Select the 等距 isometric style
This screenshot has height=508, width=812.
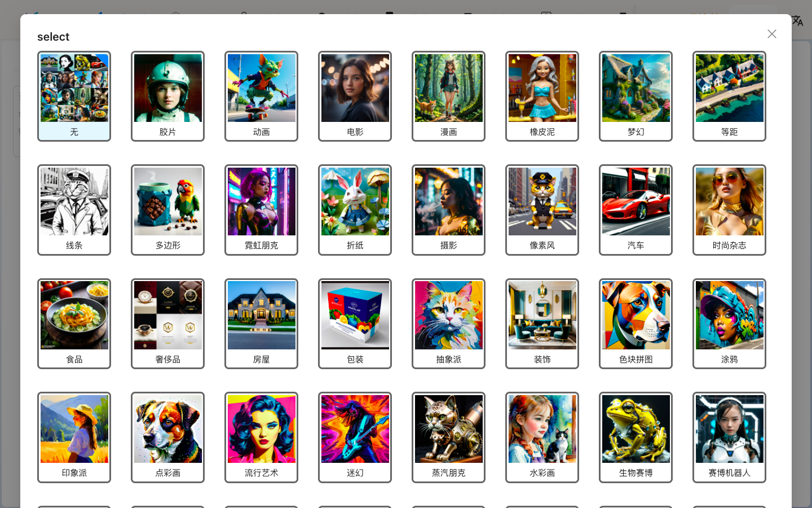(729, 96)
